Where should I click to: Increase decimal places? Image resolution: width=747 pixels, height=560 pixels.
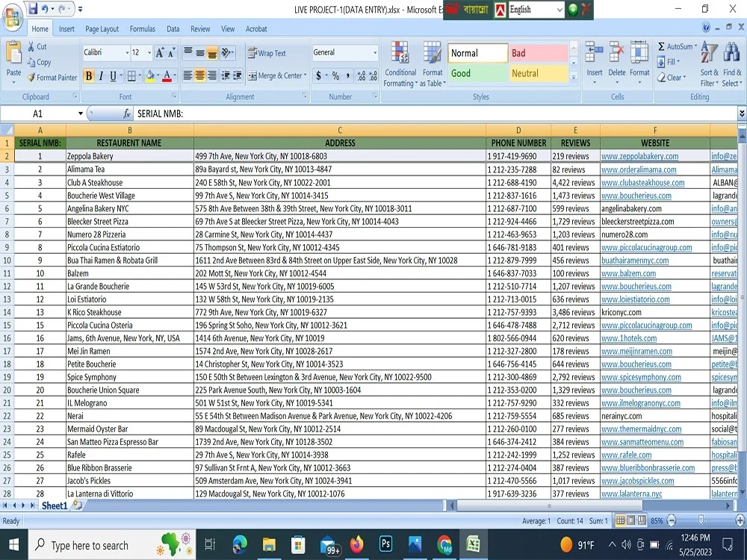click(x=362, y=75)
